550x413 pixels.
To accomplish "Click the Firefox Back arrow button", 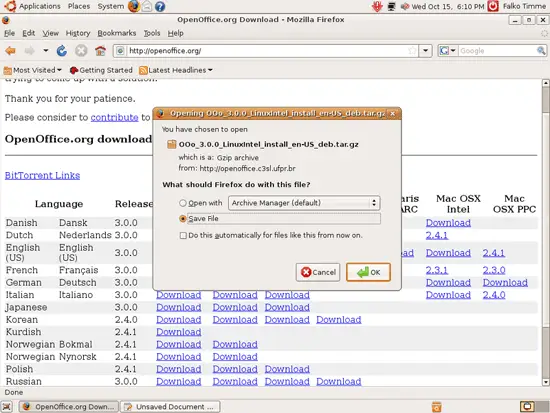I will click(x=11, y=51).
